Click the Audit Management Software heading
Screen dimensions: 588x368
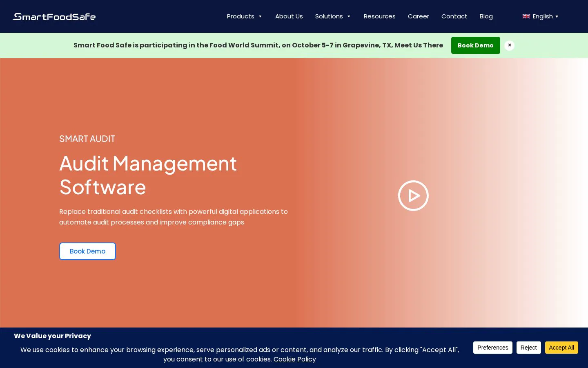click(x=148, y=175)
